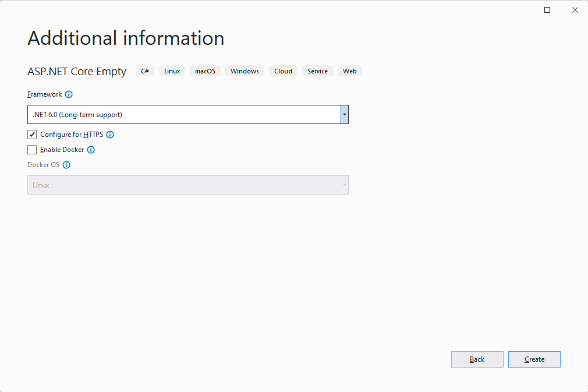The height and width of the screenshot is (392, 588).
Task: Click the Framework info icon
Action: [x=69, y=94]
